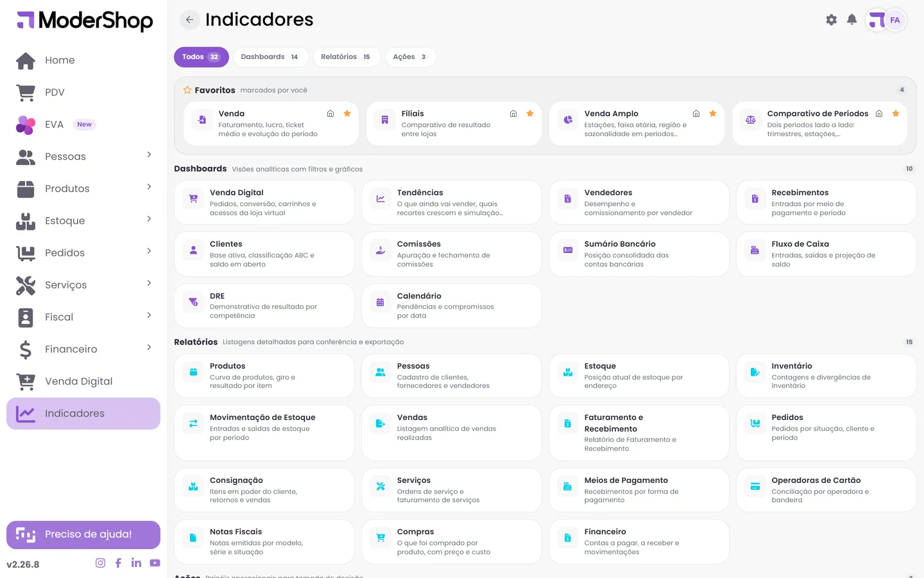Image resolution: width=924 pixels, height=578 pixels.
Task: Click the Comissões hand-coin icon
Action: click(381, 250)
